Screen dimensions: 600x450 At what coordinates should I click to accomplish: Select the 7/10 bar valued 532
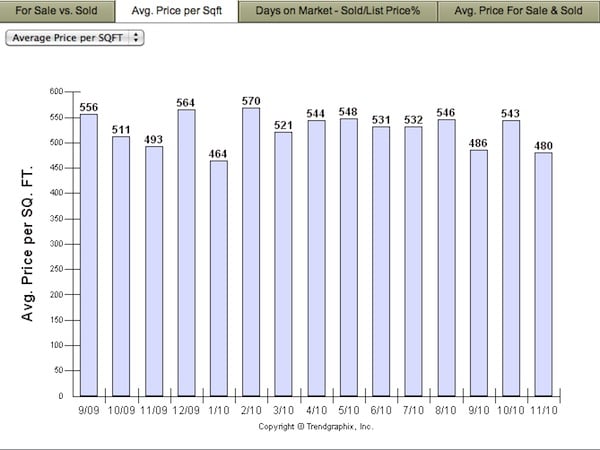click(x=414, y=261)
